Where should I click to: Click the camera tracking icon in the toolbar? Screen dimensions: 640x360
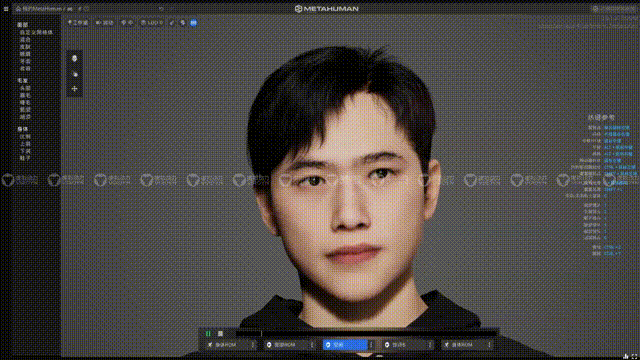click(104, 23)
